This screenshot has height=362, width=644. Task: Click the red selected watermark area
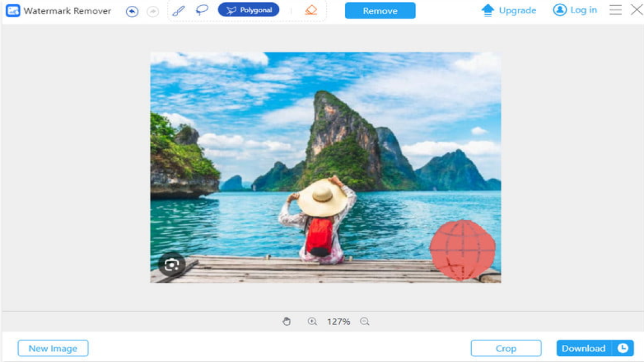coord(462,250)
